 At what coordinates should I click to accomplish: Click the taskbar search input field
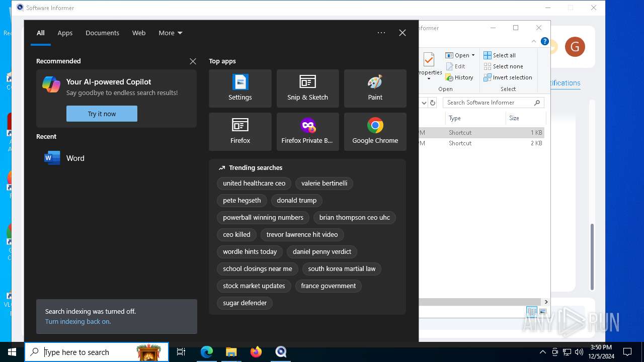pyautogui.click(x=97, y=352)
